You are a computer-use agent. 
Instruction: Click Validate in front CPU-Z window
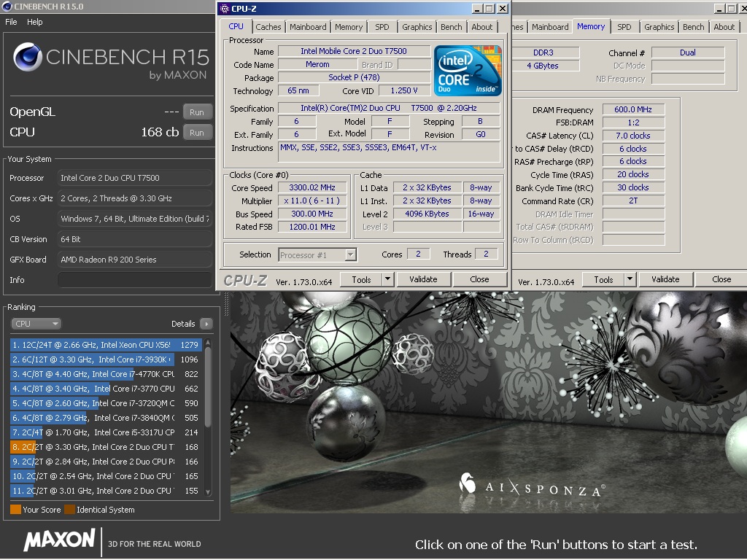pyautogui.click(x=423, y=279)
